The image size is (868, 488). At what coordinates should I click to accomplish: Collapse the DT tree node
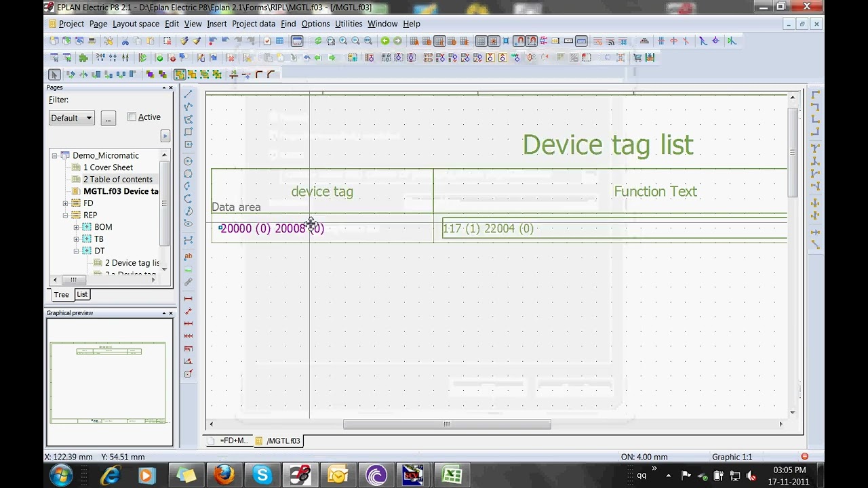pyautogui.click(x=76, y=251)
